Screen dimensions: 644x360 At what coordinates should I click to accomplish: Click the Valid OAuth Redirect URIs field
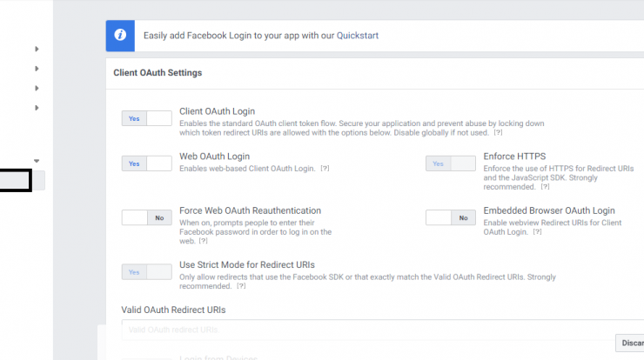point(382,330)
